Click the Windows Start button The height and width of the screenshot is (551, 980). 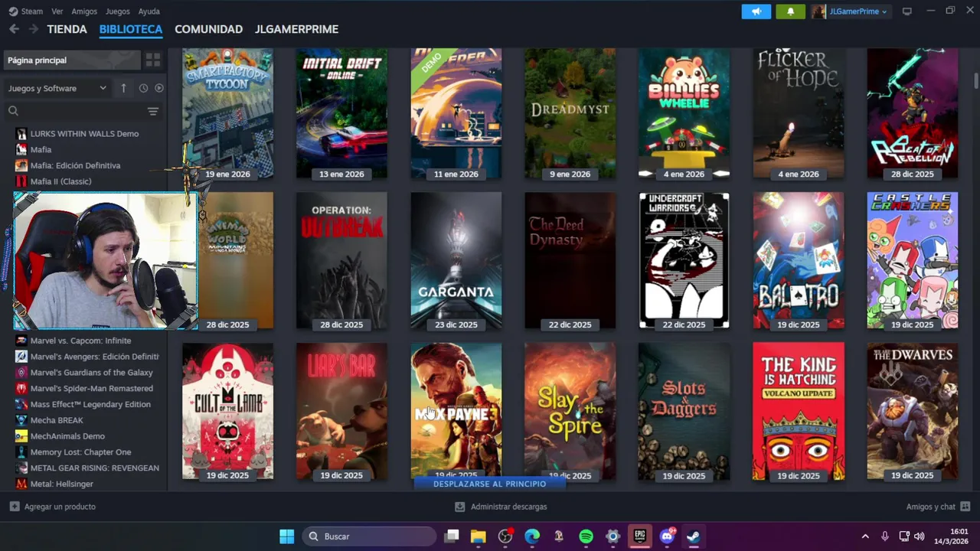pyautogui.click(x=287, y=536)
